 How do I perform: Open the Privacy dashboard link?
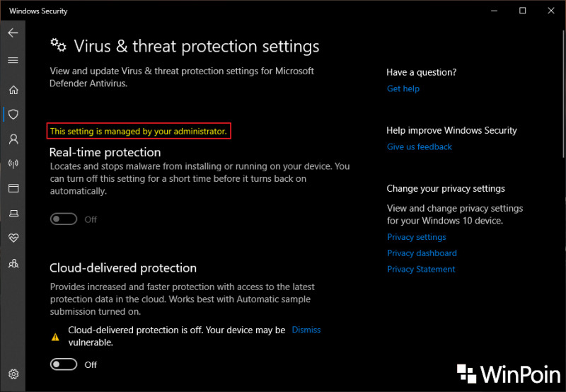[422, 253]
